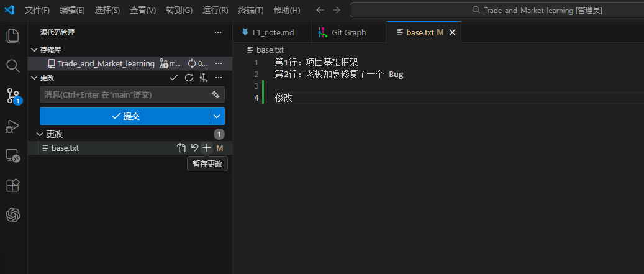Open the 终端(T) menu
Viewport: 644px width, 274px height.
251,11
